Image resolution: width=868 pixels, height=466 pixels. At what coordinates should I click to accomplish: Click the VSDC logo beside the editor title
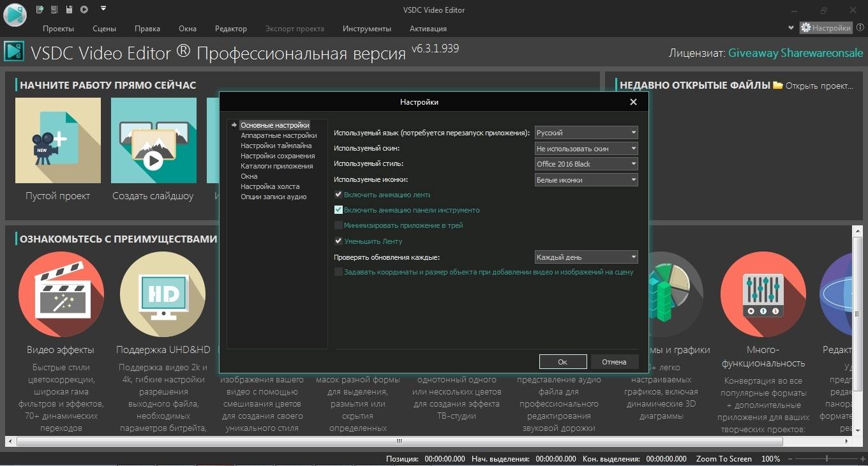pyautogui.click(x=14, y=52)
